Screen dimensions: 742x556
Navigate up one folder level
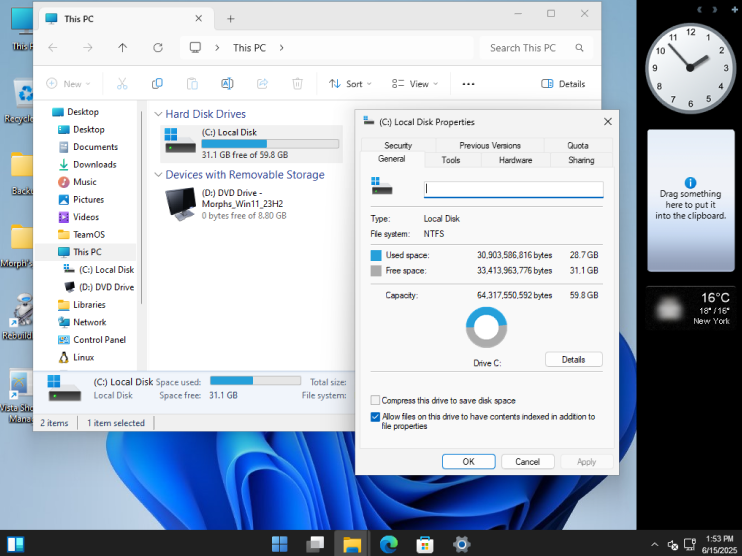point(123,48)
